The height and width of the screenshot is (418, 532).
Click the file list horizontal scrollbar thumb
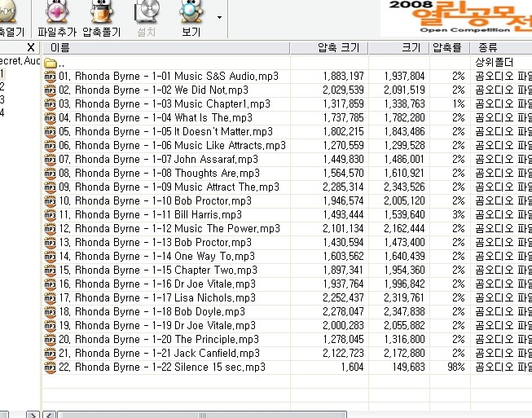pyautogui.click(x=202, y=415)
